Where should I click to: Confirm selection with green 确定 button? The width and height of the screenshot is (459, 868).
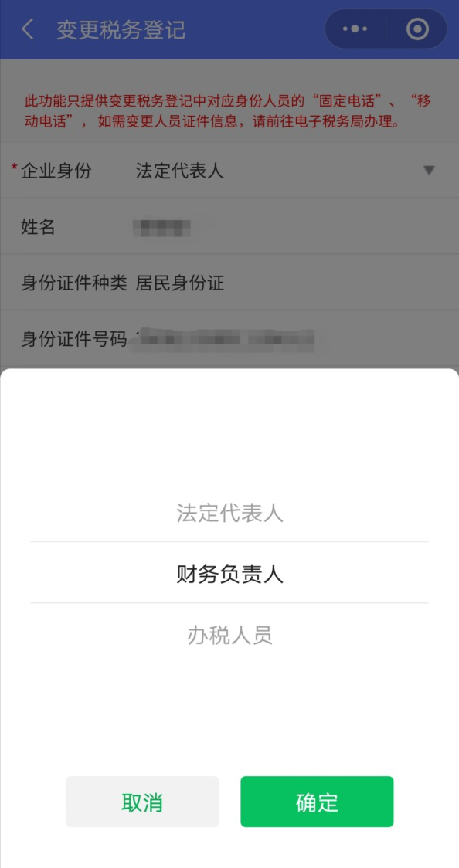(x=317, y=802)
